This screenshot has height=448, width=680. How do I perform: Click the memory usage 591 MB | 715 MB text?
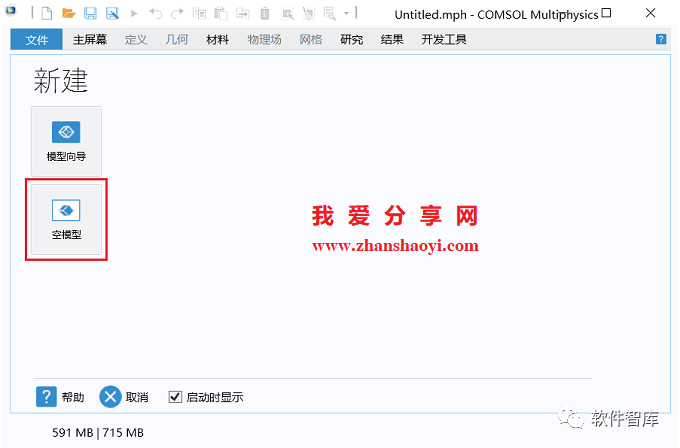pyautogui.click(x=98, y=432)
